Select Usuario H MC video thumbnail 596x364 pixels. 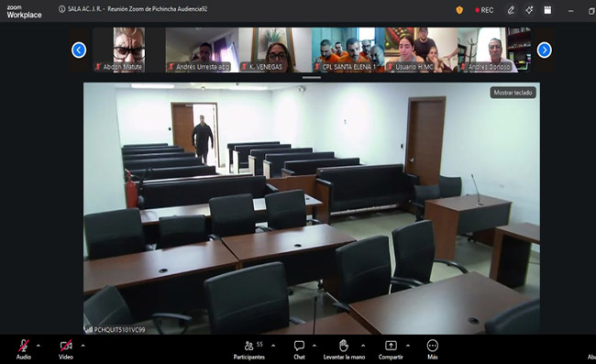421,50
